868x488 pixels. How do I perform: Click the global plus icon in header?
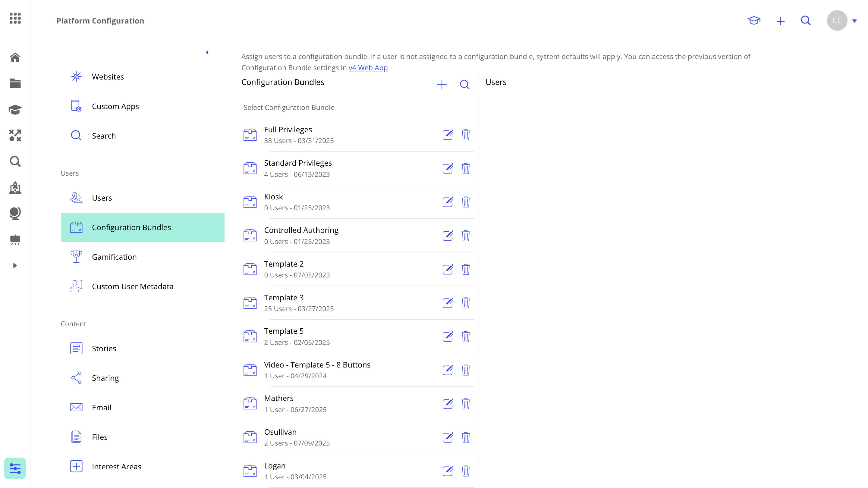point(780,21)
